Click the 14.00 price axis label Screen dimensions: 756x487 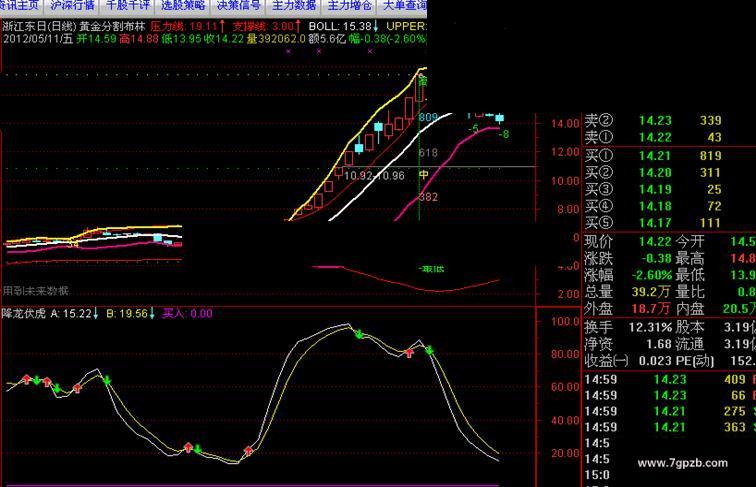click(565, 123)
